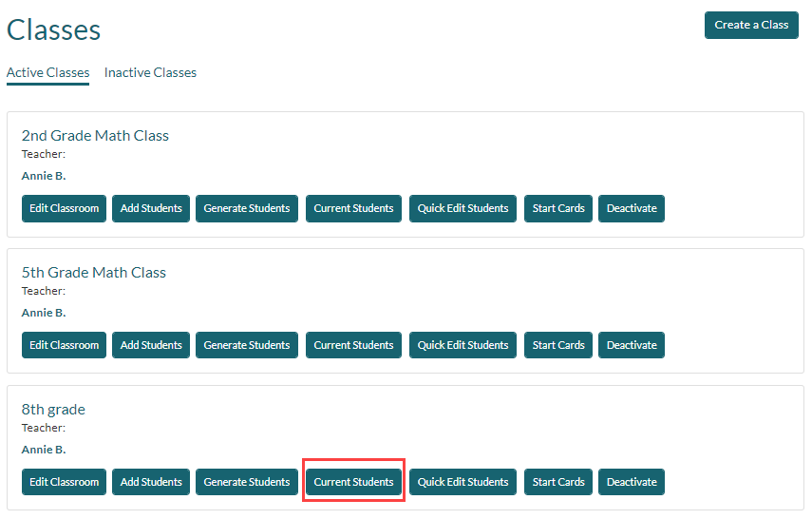The width and height of the screenshot is (812, 519).
Task: Generate Students for 2nd Grade Math Class
Action: (247, 208)
